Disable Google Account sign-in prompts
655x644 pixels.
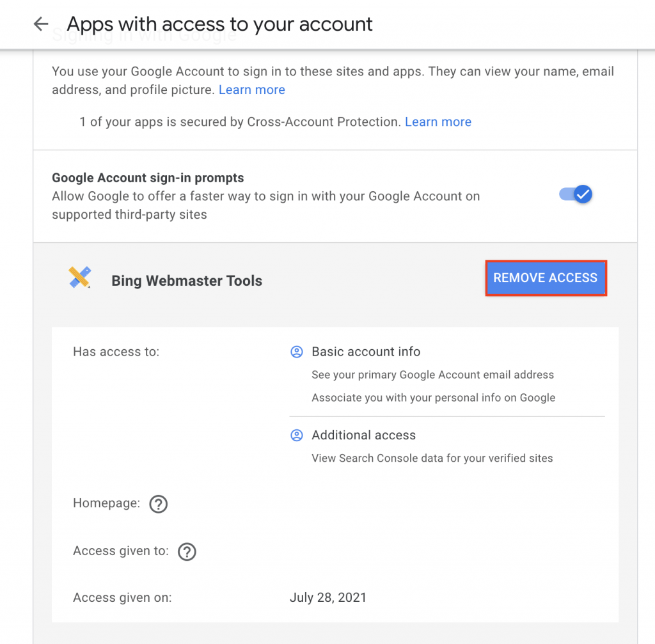point(574,194)
